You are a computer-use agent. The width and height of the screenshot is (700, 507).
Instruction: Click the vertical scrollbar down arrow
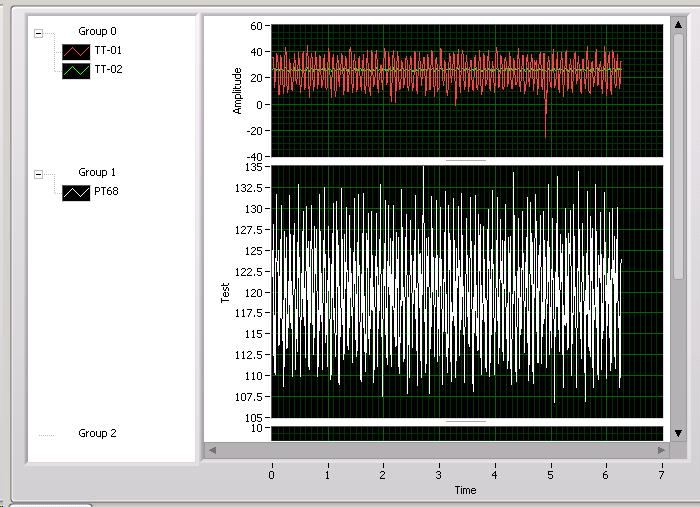click(678, 433)
